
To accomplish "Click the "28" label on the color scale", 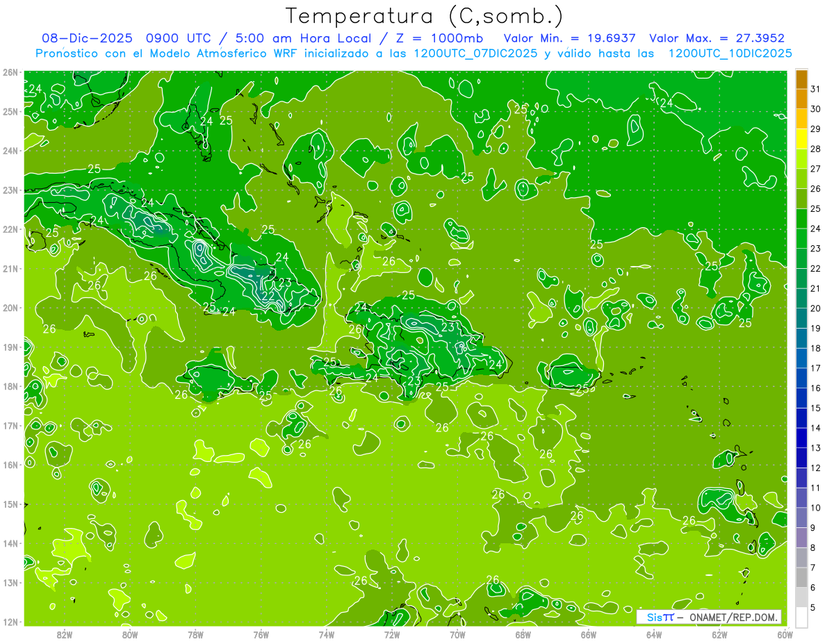I will click(815, 149).
